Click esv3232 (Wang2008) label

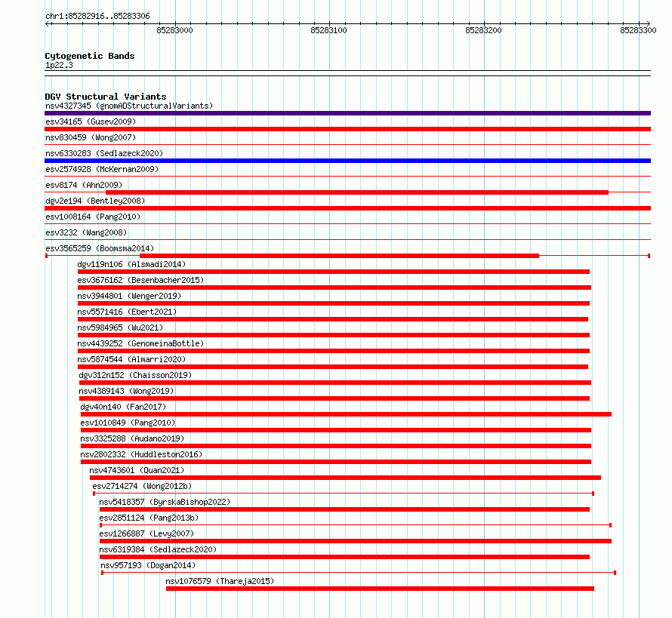click(86, 232)
